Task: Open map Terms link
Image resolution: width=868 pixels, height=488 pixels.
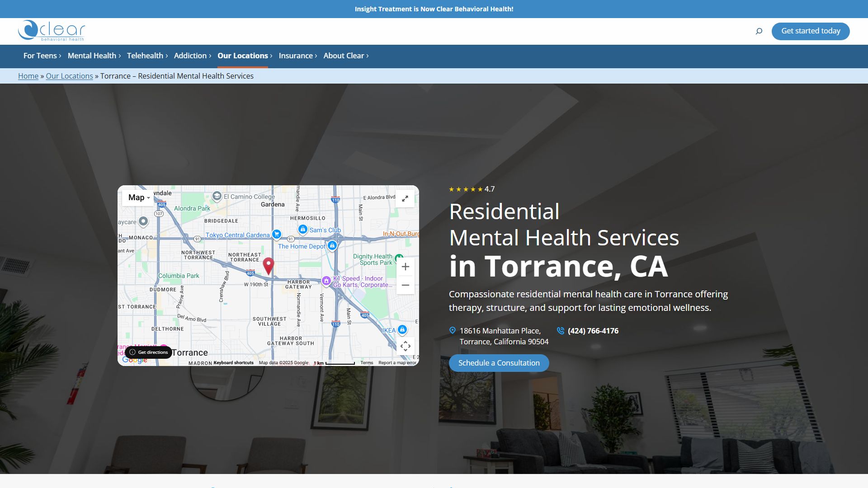Action: tap(367, 363)
